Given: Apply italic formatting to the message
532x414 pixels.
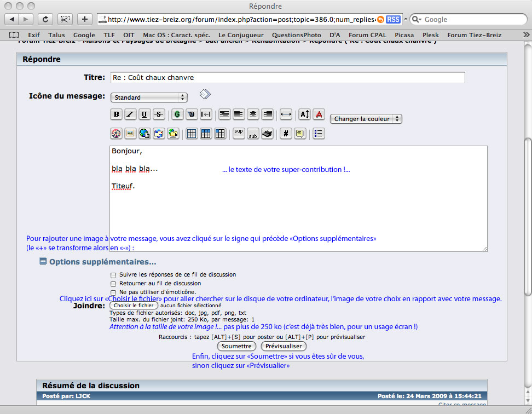Looking at the screenshot, I should coord(130,114).
